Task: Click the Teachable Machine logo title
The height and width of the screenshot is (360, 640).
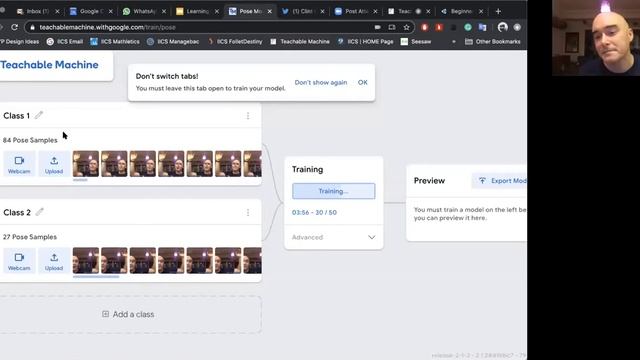Action: 49,64
